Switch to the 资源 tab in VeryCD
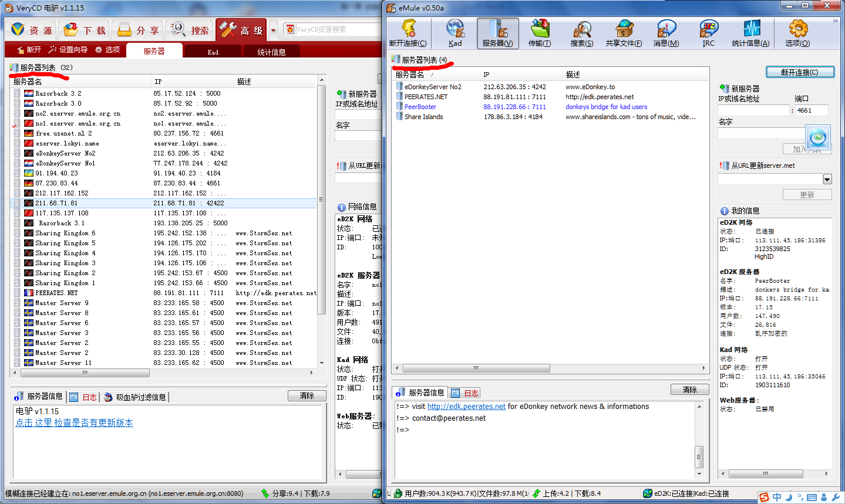This screenshot has height=504, width=845. point(32,30)
